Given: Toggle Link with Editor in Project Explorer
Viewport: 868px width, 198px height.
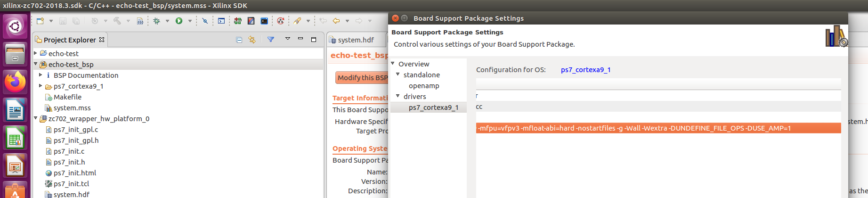Looking at the screenshot, I should (252, 40).
